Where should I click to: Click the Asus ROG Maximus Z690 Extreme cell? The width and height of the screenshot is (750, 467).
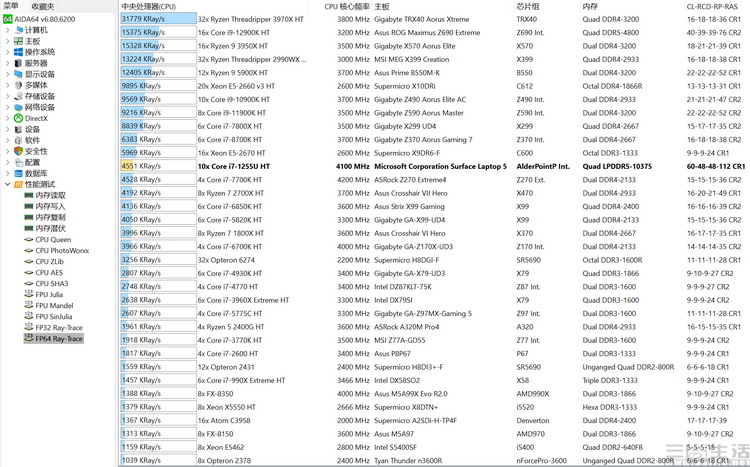tap(427, 33)
